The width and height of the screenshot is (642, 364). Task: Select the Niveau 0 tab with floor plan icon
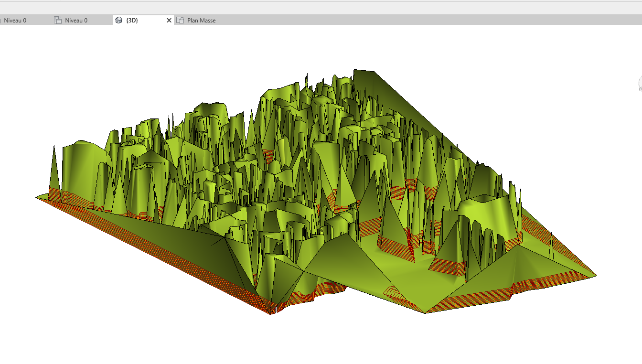[x=76, y=21]
